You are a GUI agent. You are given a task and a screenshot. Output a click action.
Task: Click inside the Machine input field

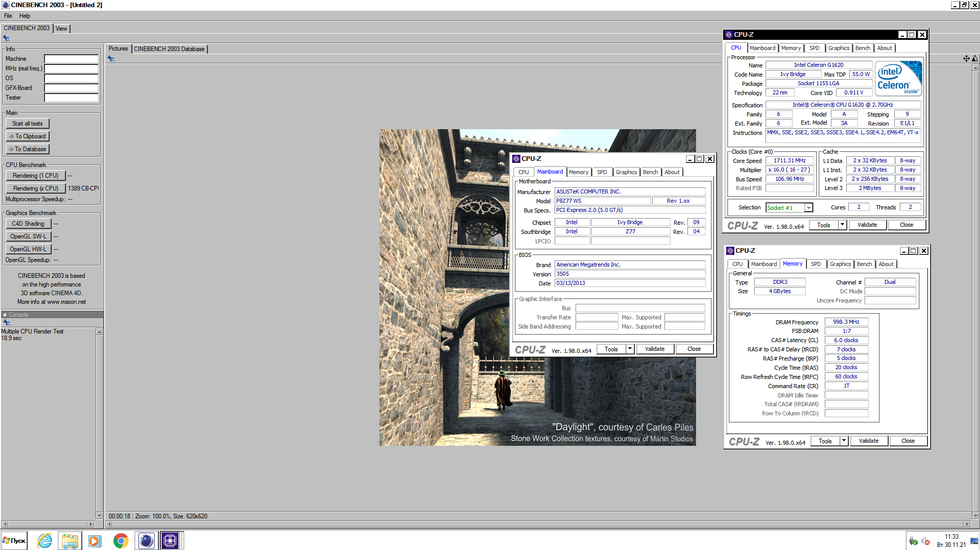point(71,59)
